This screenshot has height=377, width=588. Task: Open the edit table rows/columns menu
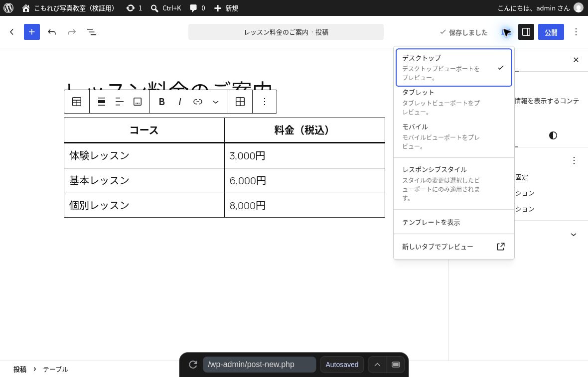click(x=240, y=102)
